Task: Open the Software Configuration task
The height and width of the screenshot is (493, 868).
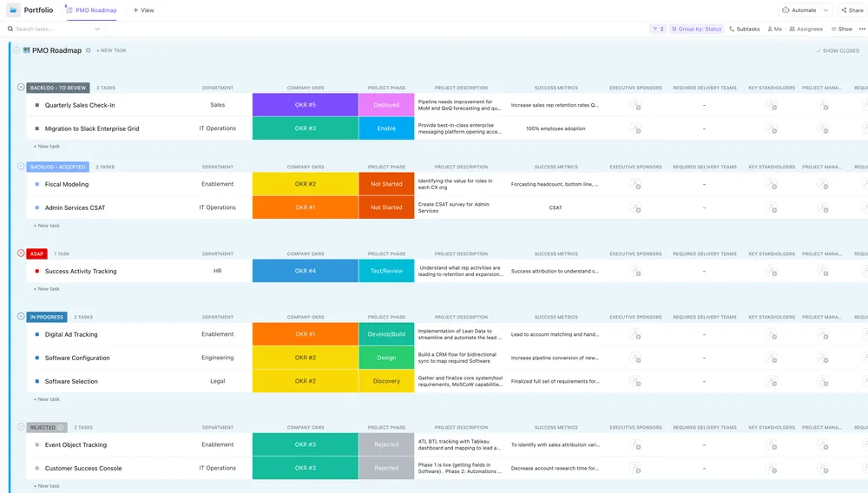Action: 77,358
